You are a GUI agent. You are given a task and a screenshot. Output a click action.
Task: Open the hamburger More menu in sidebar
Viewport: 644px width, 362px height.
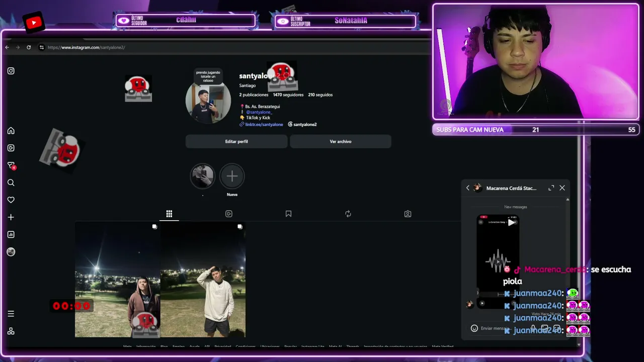point(11,314)
